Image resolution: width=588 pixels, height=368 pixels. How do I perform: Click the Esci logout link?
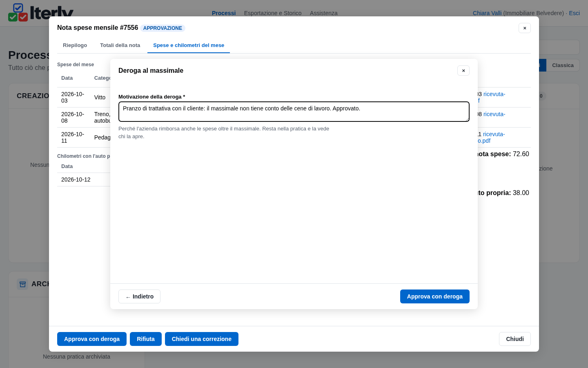point(574,13)
